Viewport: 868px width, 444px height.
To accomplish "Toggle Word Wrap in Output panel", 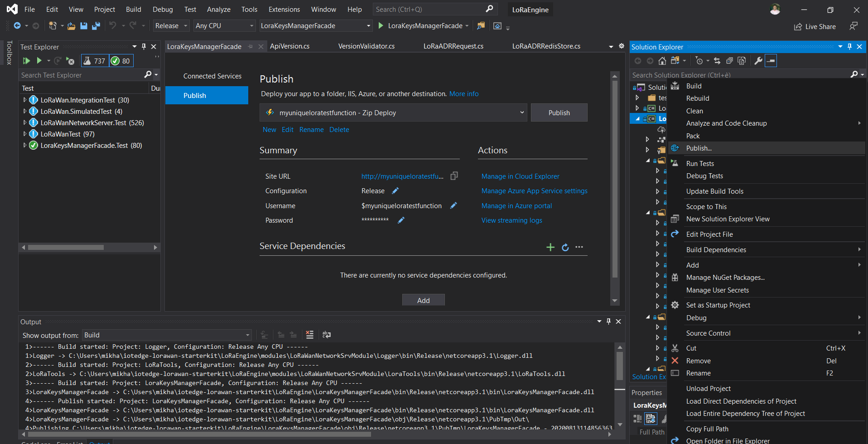I will coord(326,335).
